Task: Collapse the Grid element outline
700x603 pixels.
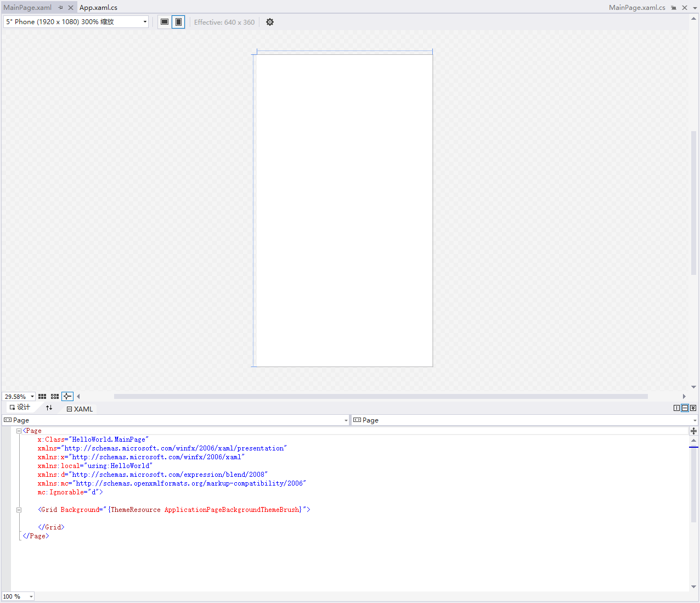Action: (19, 510)
